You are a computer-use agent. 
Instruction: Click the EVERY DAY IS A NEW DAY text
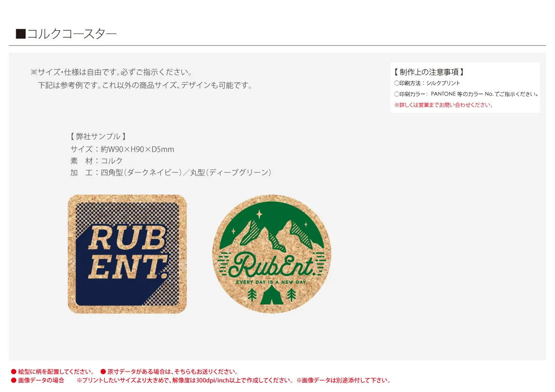pyautogui.click(x=272, y=282)
